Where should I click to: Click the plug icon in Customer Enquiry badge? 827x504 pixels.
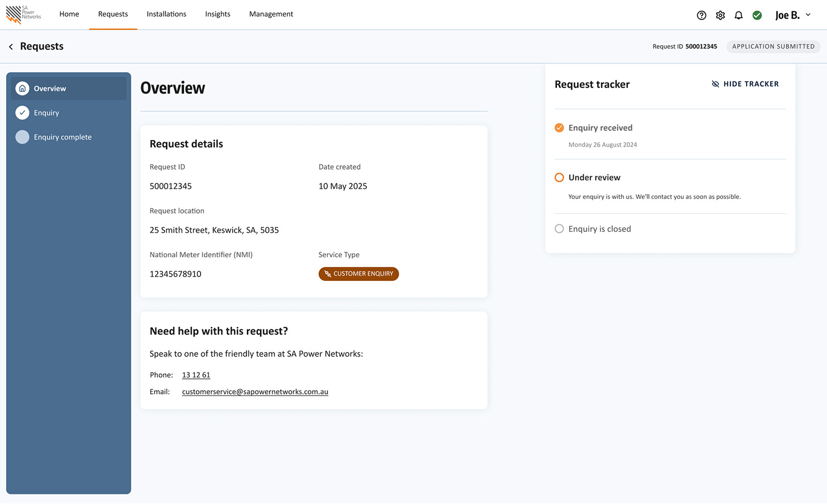[x=327, y=274]
